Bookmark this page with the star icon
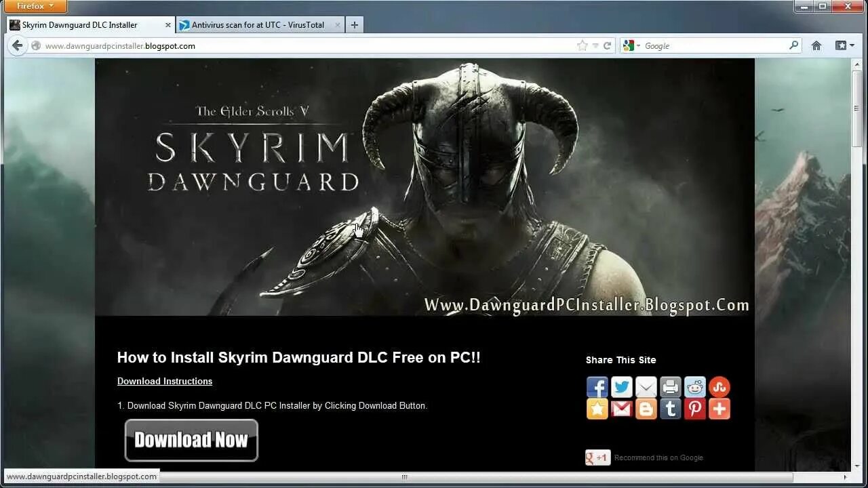The image size is (868, 488). [582, 46]
